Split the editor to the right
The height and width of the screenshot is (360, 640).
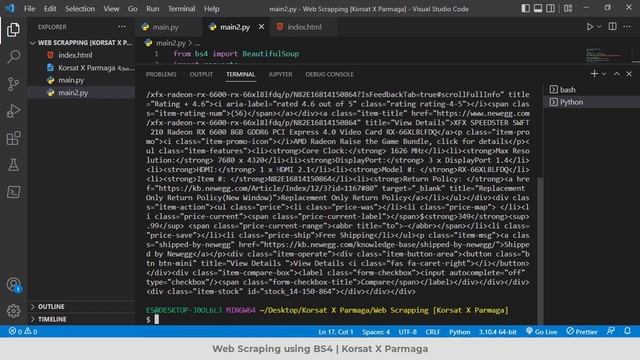point(612,27)
